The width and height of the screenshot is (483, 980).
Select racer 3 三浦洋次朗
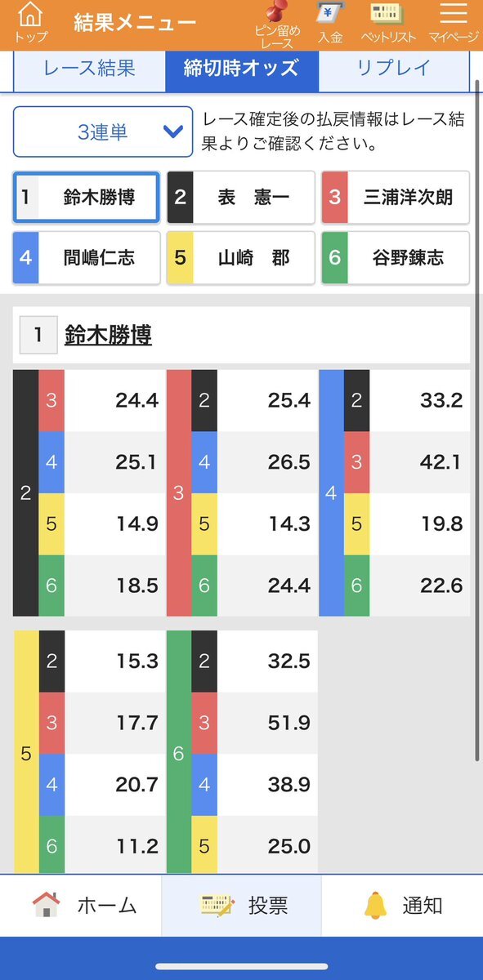pos(396,197)
